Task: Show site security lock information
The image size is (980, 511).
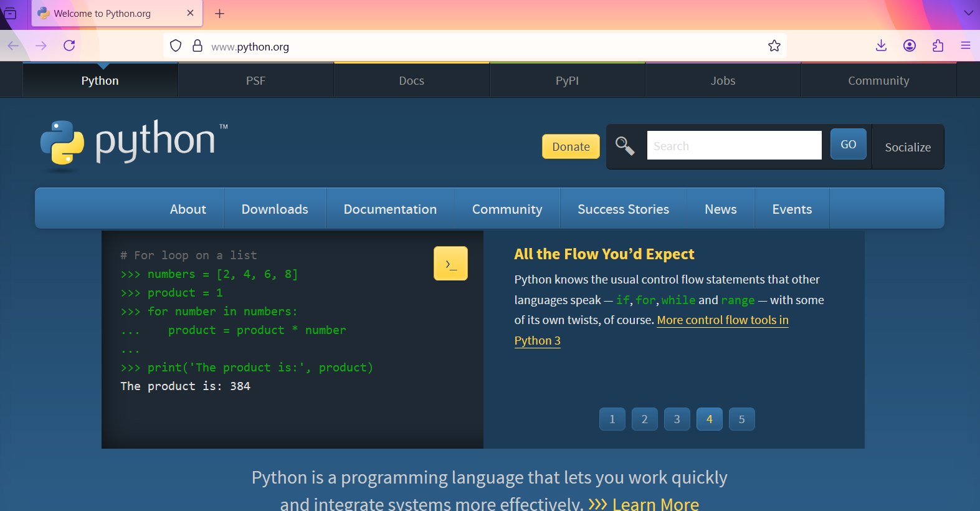Action: point(197,45)
